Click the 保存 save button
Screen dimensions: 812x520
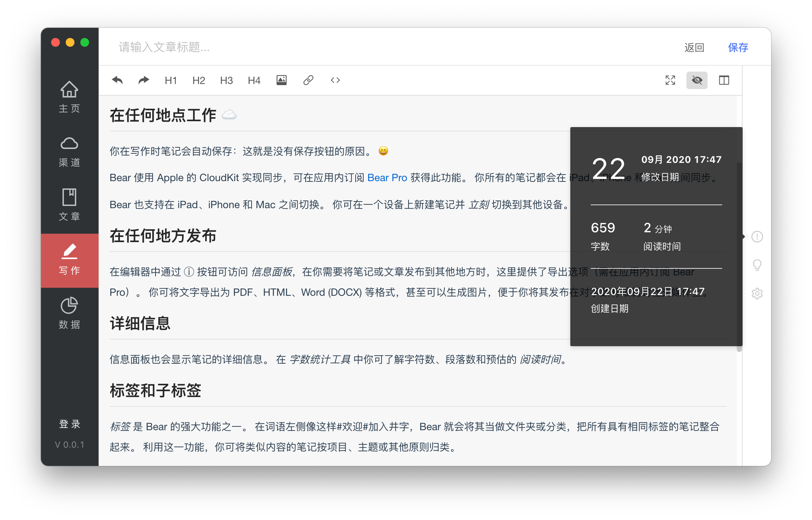(738, 47)
